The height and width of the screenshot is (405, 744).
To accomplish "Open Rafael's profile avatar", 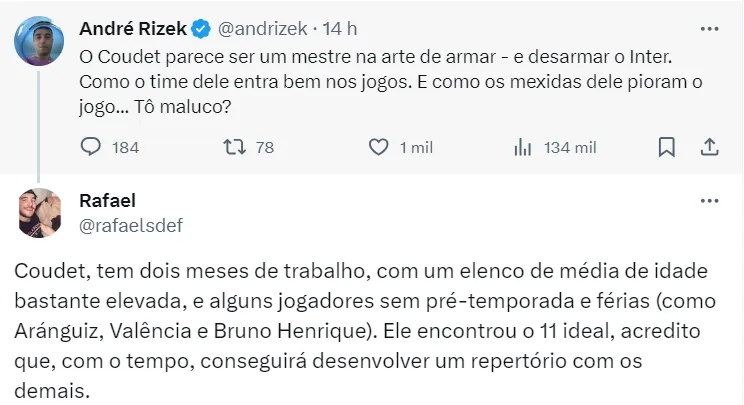I will point(39,213).
